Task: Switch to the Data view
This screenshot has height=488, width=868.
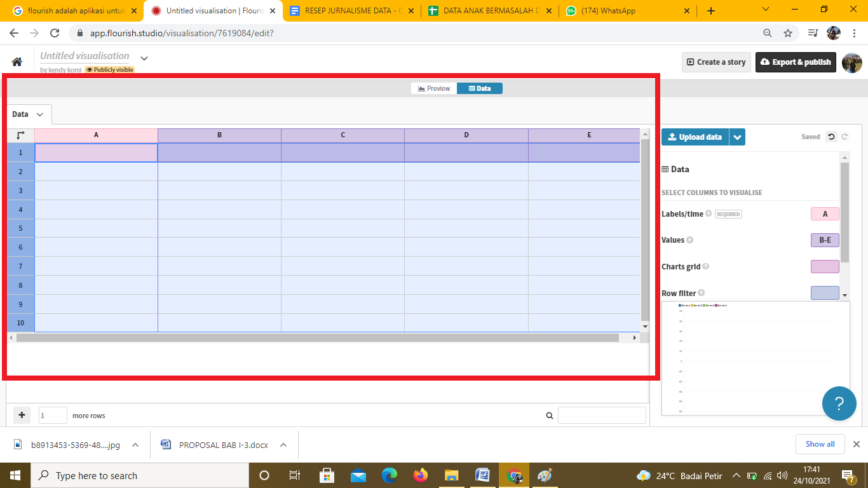Action: [x=480, y=88]
